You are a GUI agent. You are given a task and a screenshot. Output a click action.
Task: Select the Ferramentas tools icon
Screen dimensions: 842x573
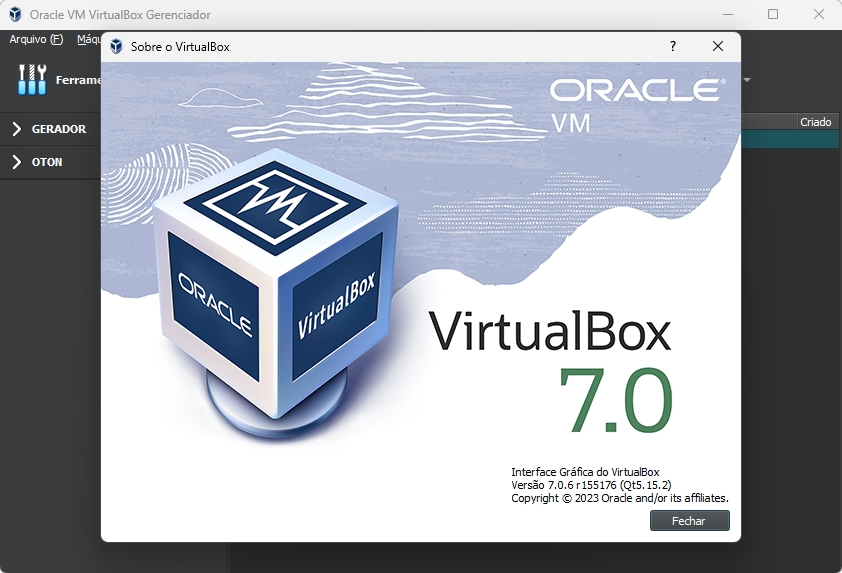[32, 79]
